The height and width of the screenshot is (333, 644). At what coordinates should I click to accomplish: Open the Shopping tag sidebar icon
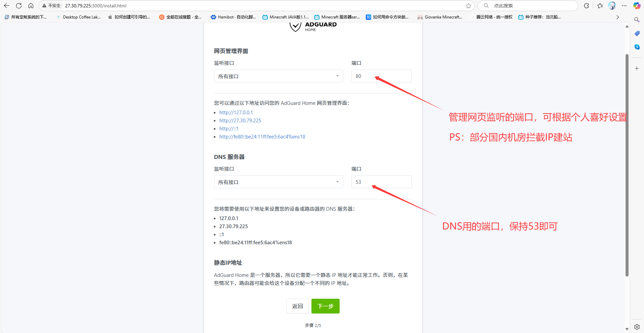(636, 33)
